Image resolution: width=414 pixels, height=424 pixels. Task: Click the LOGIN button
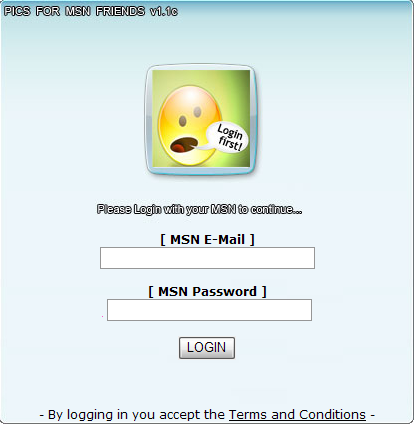(x=207, y=348)
